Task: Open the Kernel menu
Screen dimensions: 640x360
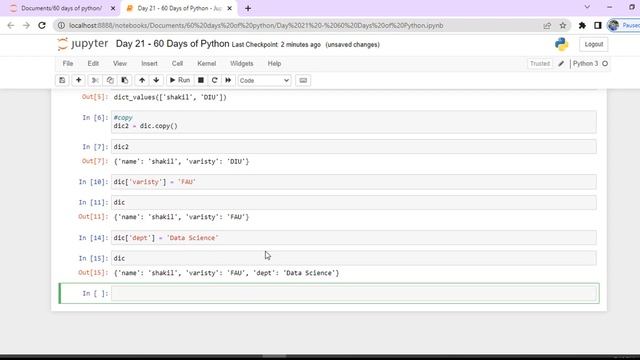Action: (207, 64)
